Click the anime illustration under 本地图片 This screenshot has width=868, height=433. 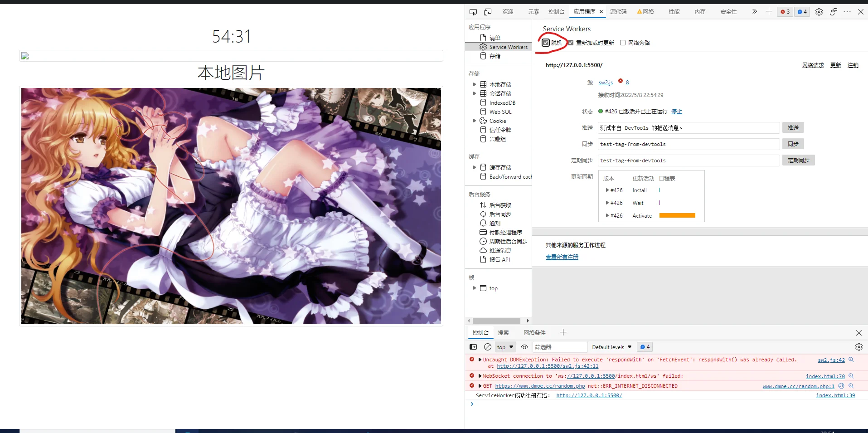coord(231,206)
